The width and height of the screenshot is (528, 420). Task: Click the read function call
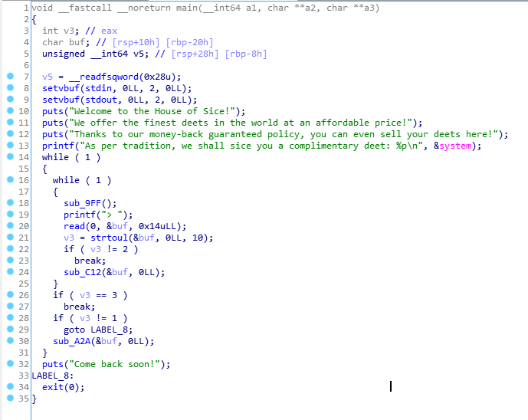pyautogui.click(x=74, y=226)
